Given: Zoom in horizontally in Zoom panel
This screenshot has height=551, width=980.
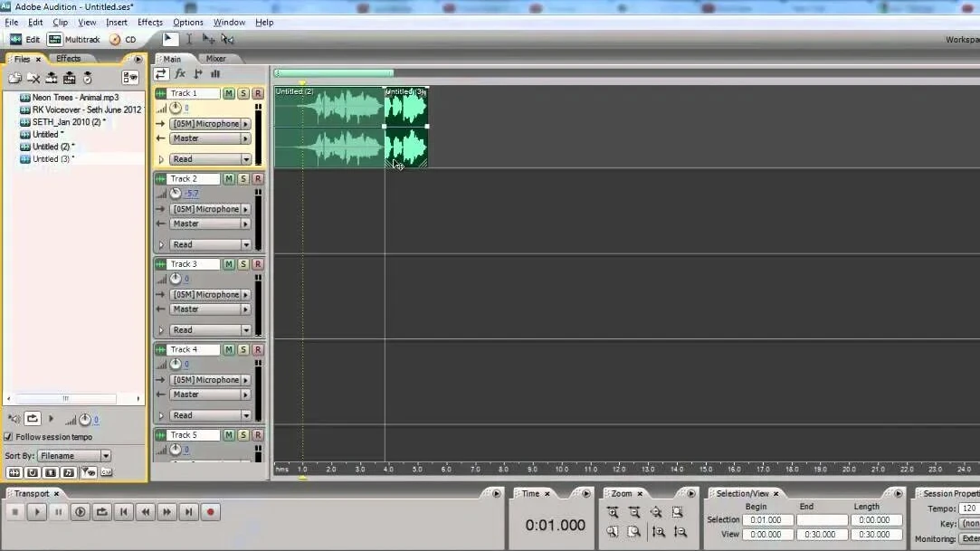Looking at the screenshot, I should (x=613, y=512).
